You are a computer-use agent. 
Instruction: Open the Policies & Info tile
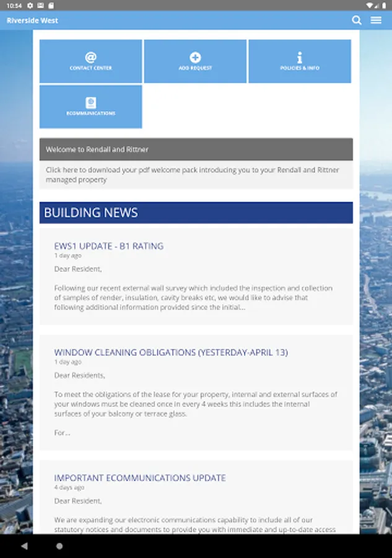coord(300,61)
